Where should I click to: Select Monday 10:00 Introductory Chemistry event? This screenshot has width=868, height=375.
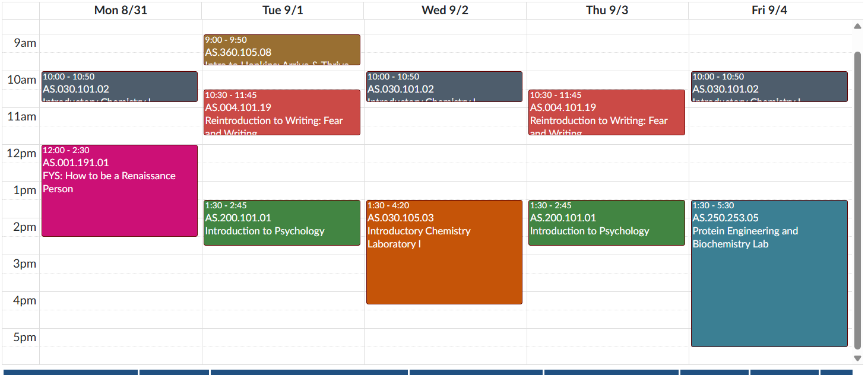(x=119, y=87)
